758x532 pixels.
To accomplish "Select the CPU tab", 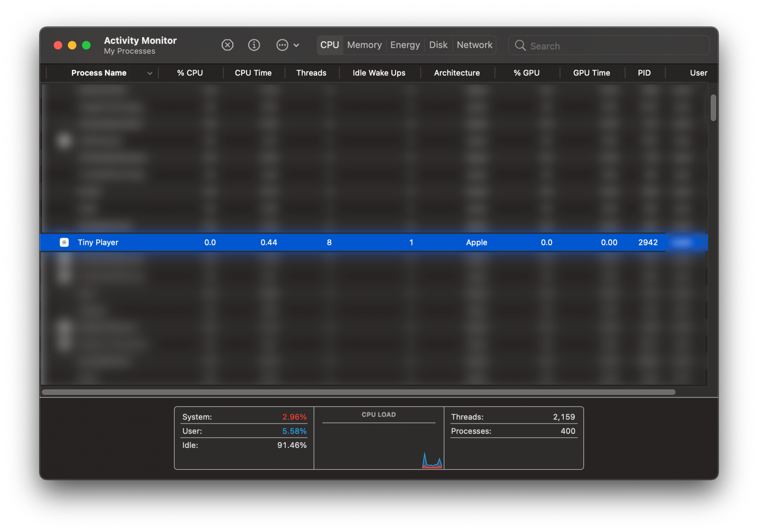I will tap(329, 45).
